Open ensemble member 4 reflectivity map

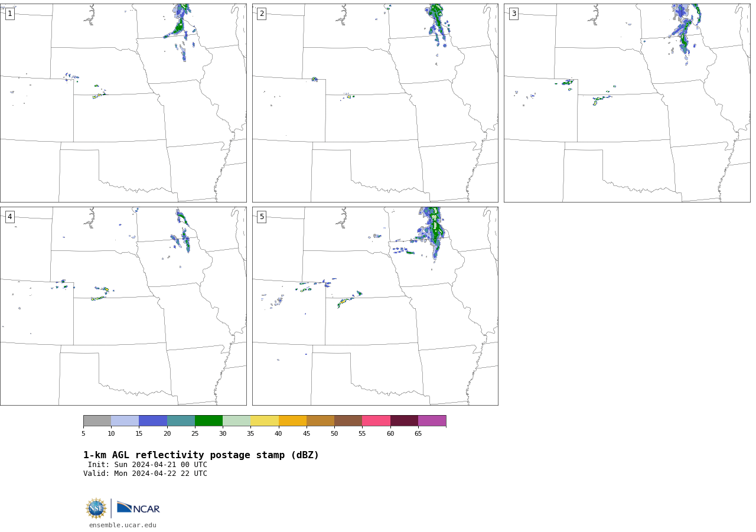click(x=123, y=306)
